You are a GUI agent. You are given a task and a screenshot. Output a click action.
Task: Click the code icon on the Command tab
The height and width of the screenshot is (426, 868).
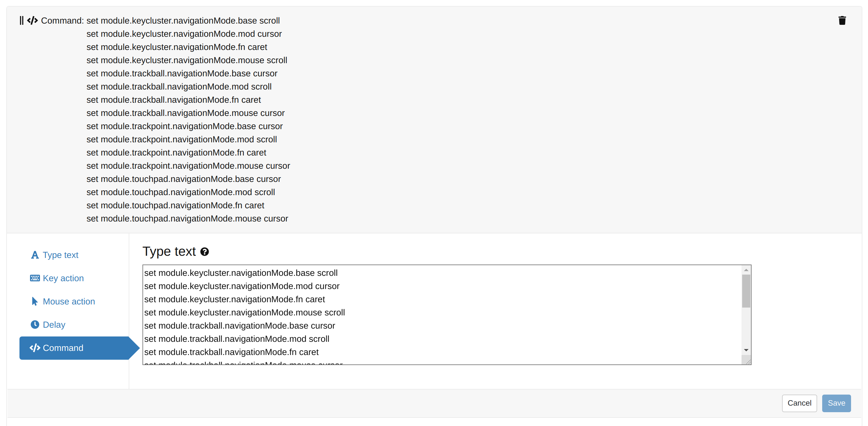tap(35, 348)
